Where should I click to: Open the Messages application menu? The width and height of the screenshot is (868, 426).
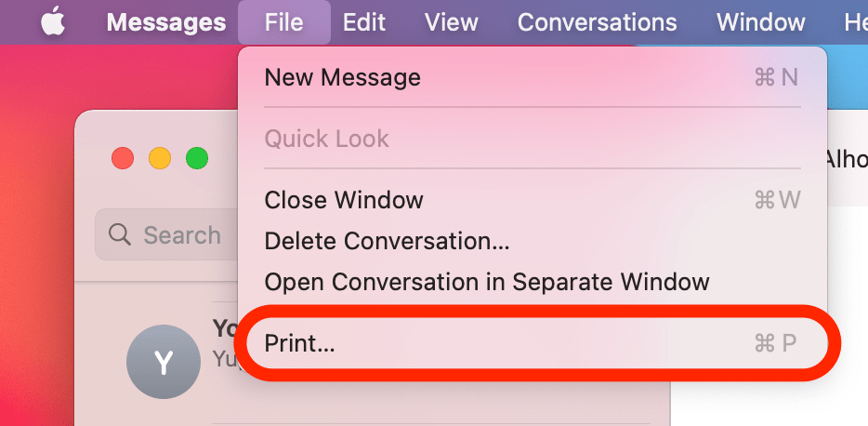pos(166,22)
